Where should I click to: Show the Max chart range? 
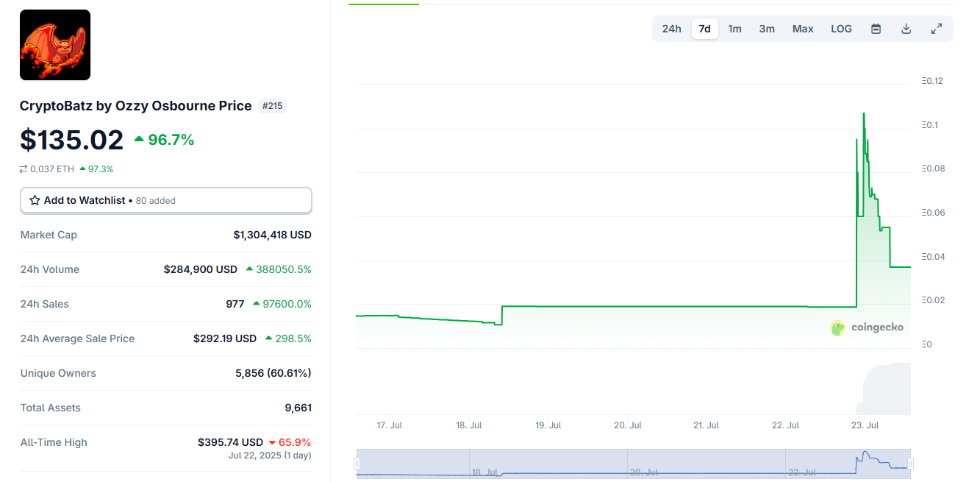pos(803,29)
